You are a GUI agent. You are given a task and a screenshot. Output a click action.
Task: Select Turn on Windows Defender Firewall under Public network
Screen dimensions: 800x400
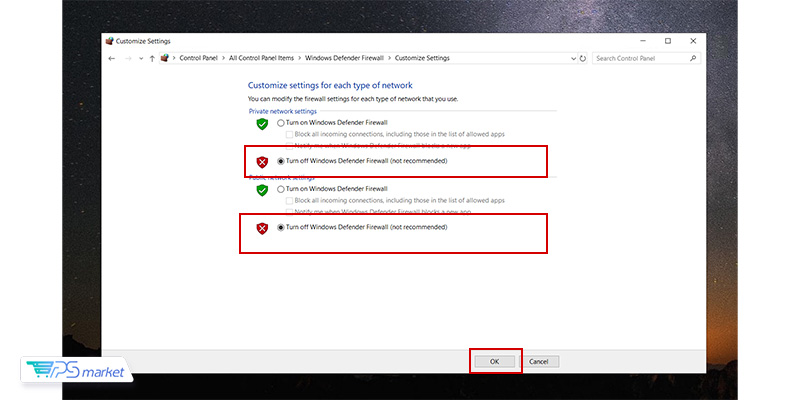(x=333, y=189)
